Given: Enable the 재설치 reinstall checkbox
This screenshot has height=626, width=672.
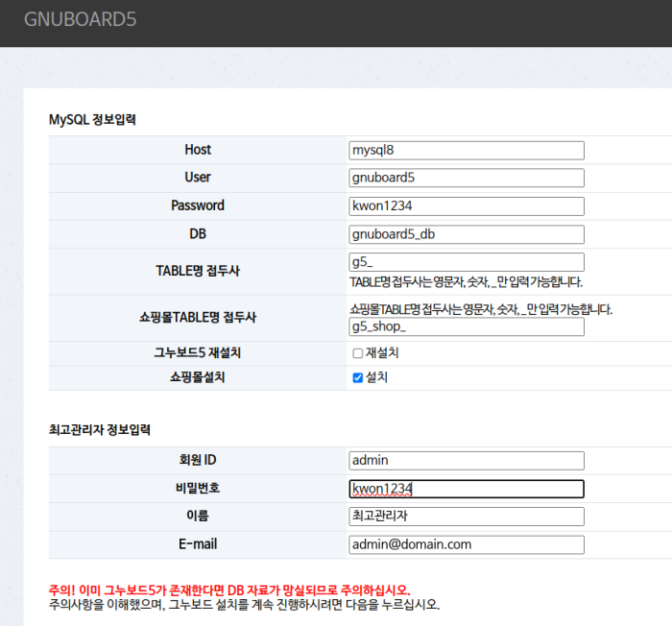Looking at the screenshot, I should point(358,353).
